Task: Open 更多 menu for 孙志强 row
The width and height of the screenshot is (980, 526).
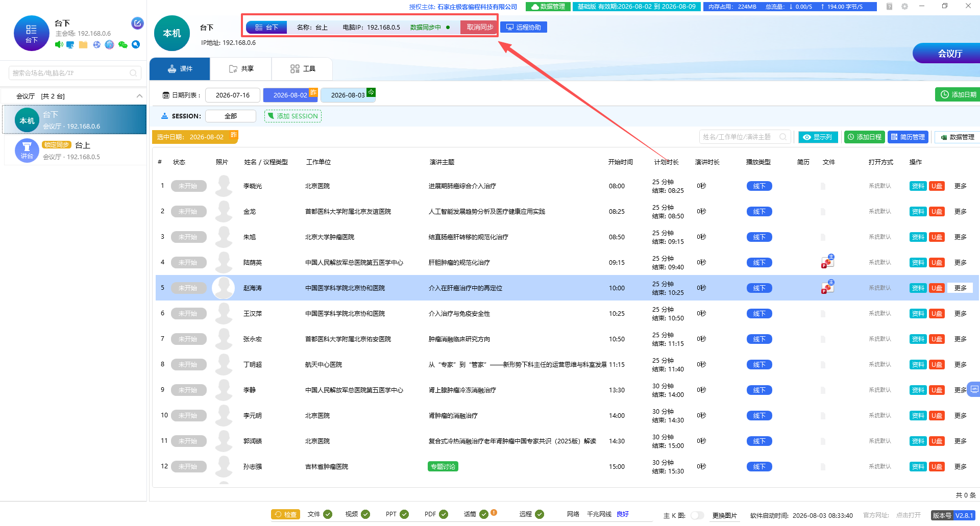Action: tap(960, 466)
